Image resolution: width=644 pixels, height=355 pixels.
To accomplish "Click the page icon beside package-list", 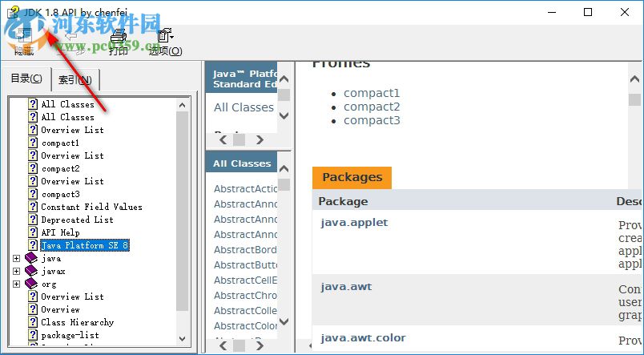I will [x=33, y=335].
